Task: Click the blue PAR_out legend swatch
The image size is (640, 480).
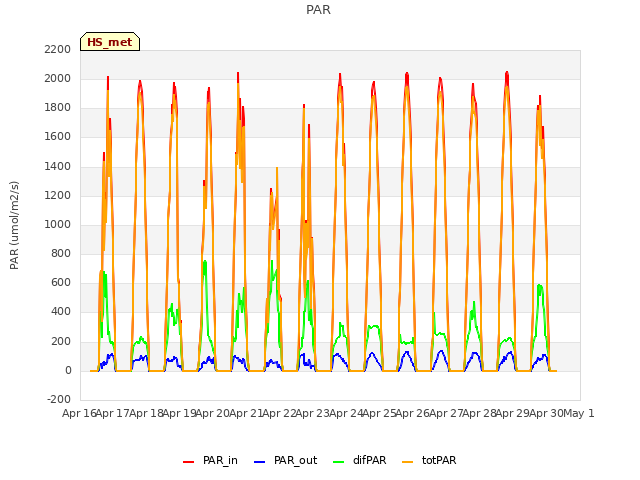Action: 259,462
